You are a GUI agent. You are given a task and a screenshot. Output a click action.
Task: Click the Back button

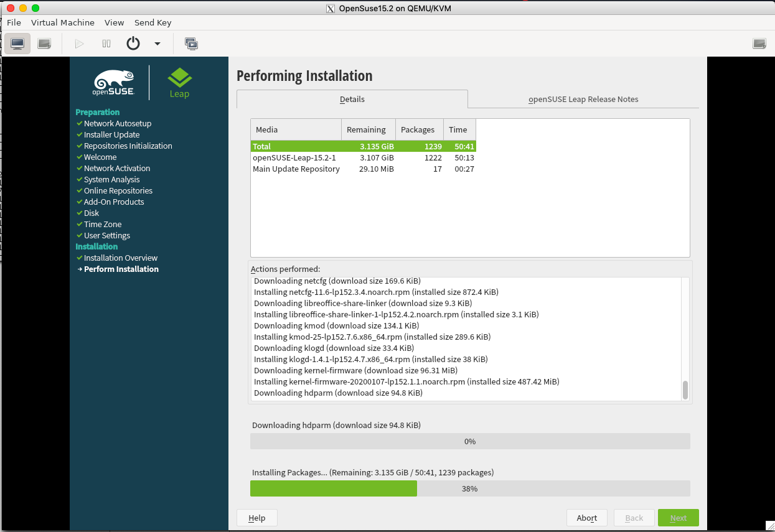tap(634, 518)
